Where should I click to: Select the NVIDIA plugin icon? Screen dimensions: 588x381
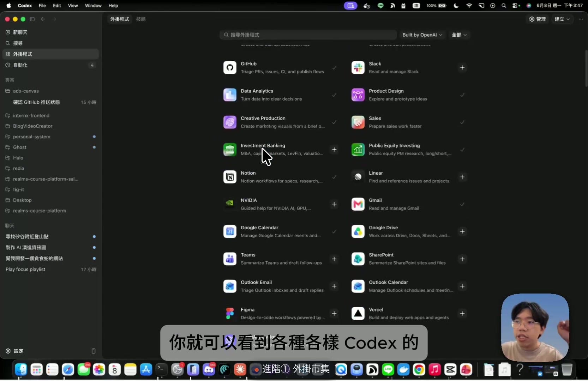coord(230,204)
